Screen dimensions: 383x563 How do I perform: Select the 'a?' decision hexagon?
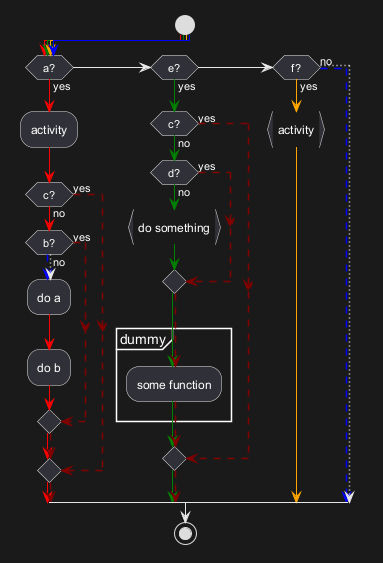[49, 68]
